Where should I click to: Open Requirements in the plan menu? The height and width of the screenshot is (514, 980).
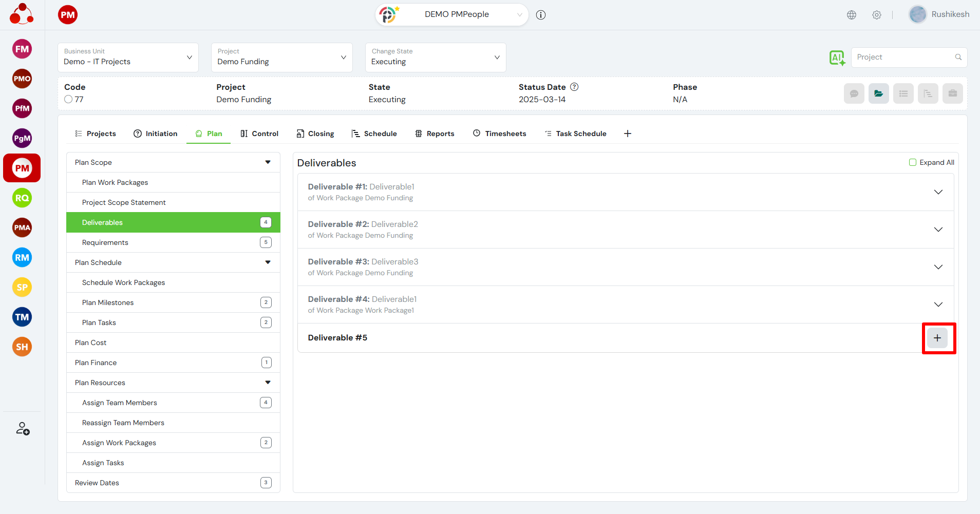[x=105, y=242]
